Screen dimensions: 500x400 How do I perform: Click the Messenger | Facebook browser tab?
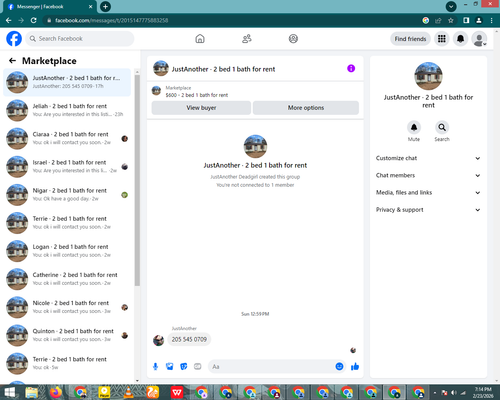click(x=50, y=7)
